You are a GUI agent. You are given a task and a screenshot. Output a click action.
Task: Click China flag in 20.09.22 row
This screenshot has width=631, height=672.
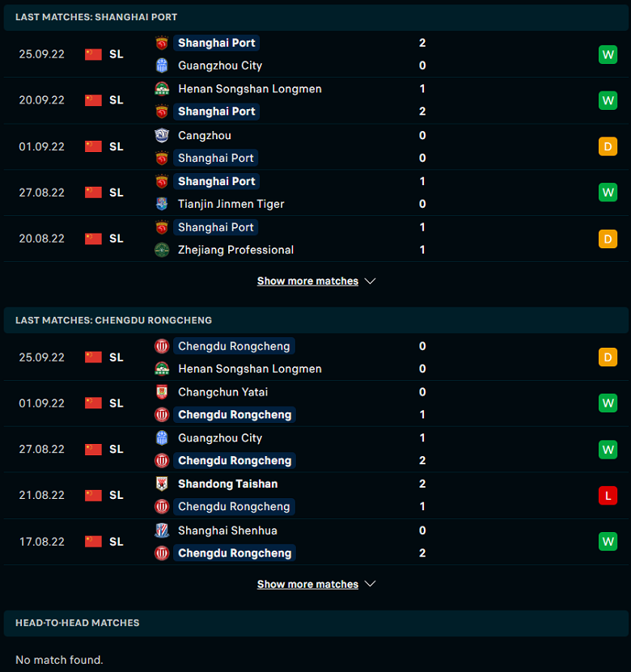[x=93, y=100]
